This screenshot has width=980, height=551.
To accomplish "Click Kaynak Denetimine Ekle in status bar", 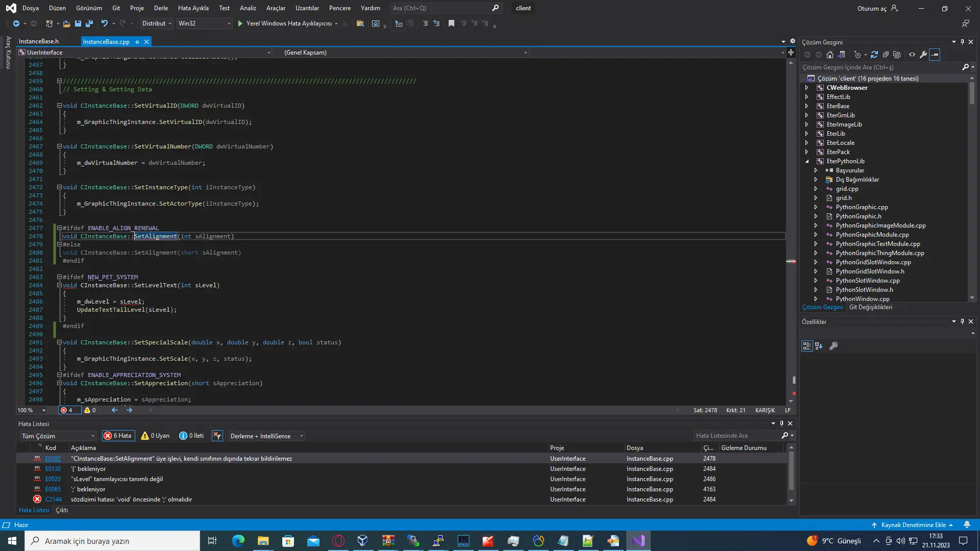I will coord(913,524).
